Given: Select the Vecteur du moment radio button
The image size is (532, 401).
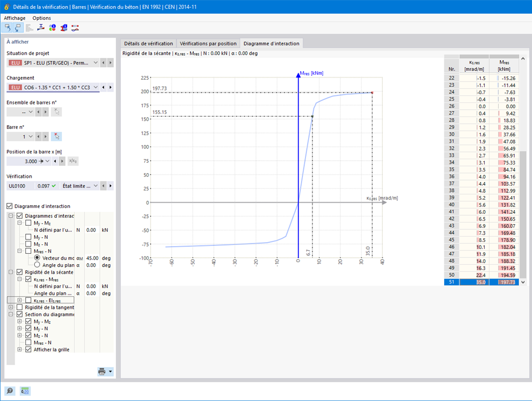Looking at the screenshot, I should [37, 258].
